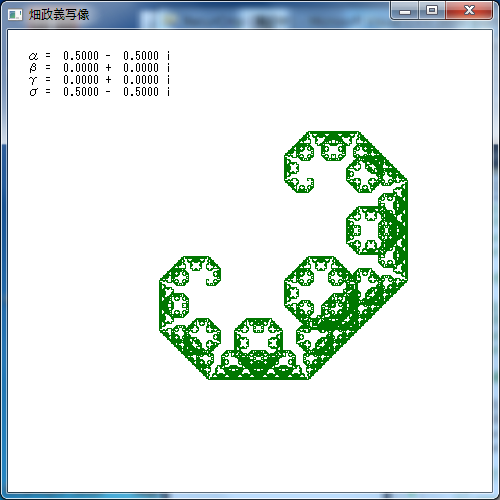This screenshot has width=500, height=500.
Task: Select the real part value of β
Action: [81, 68]
